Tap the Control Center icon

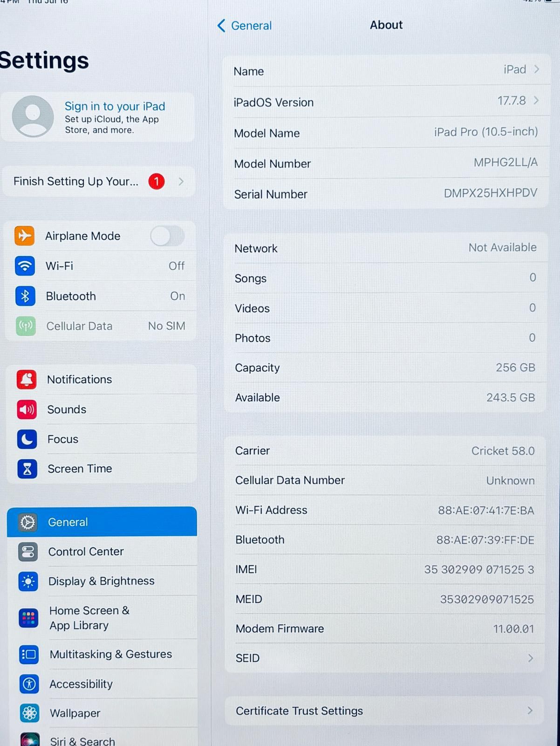[28, 552]
